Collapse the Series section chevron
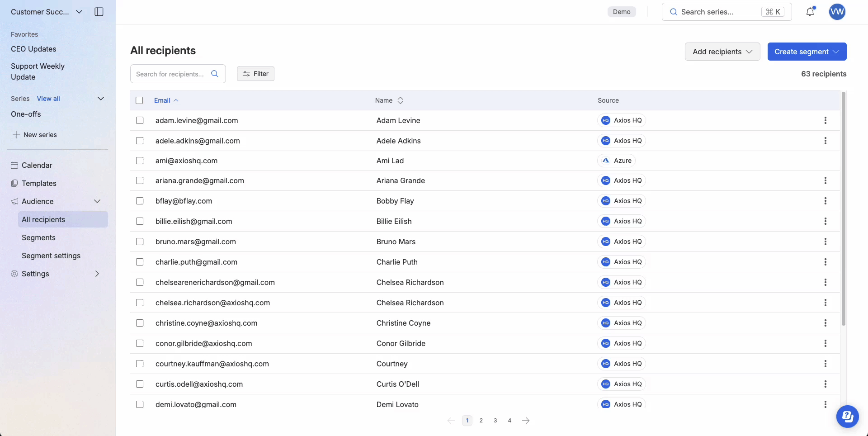 pyautogui.click(x=101, y=99)
